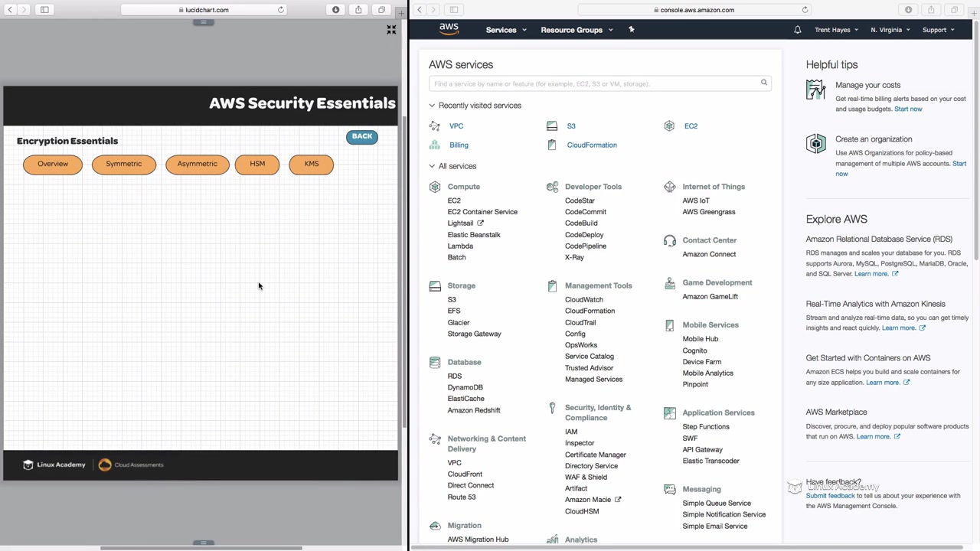Image resolution: width=980 pixels, height=551 pixels.
Task: Click the Mobile Services category icon
Action: (x=670, y=325)
